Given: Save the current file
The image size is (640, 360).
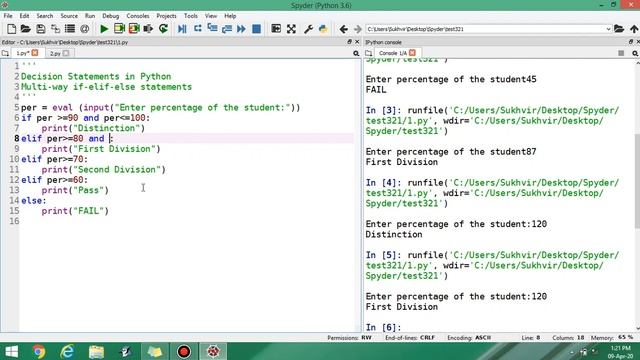Looking at the screenshot, I should [x=40, y=29].
